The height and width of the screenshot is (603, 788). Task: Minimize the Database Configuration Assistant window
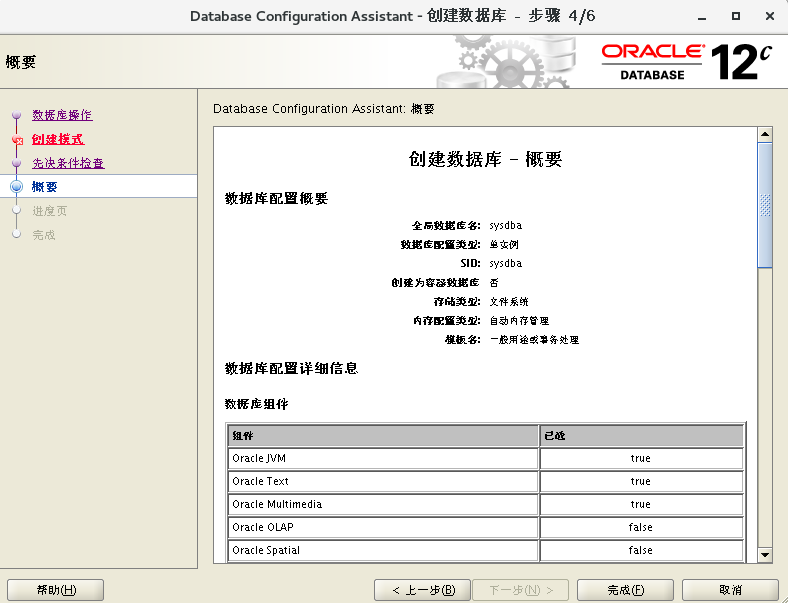pos(702,17)
